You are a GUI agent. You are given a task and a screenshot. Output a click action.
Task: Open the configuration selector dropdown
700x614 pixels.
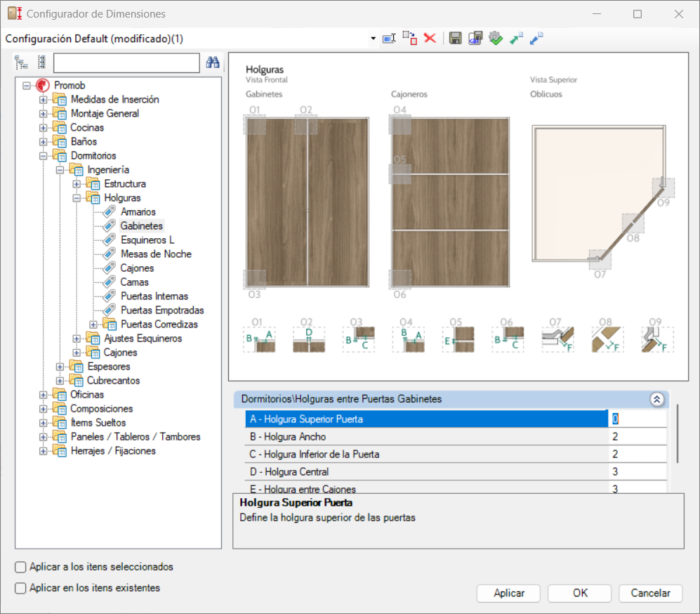(x=374, y=39)
